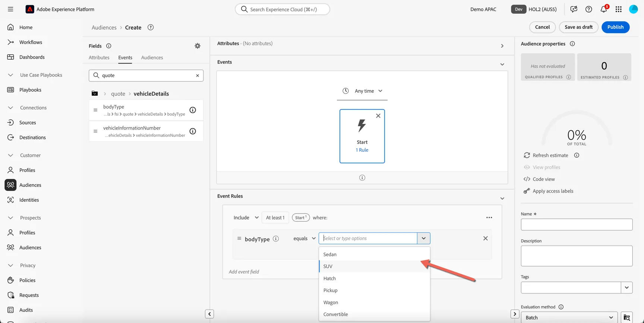Choose Convertible in the dropdown list
The height and width of the screenshot is (323, 644).
pos(375,314)
